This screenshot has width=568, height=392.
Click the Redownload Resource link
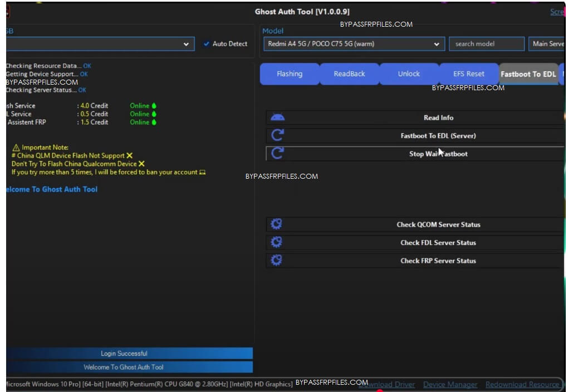(522, 385)
